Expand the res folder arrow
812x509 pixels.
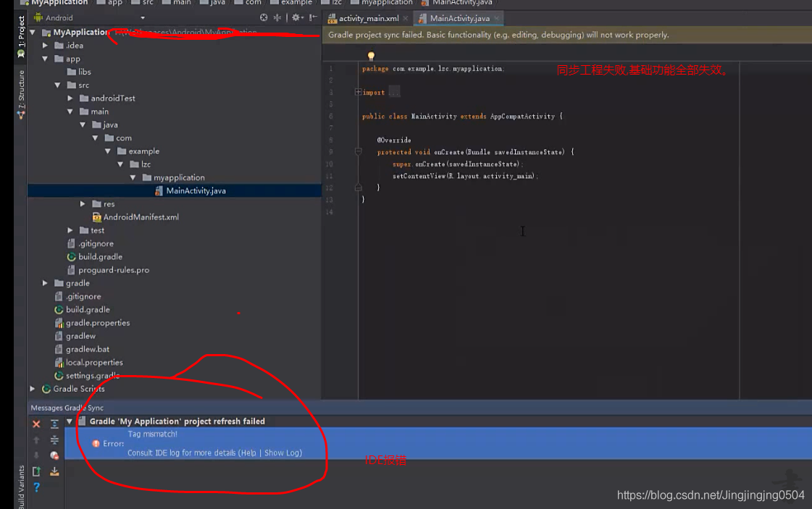83,204
